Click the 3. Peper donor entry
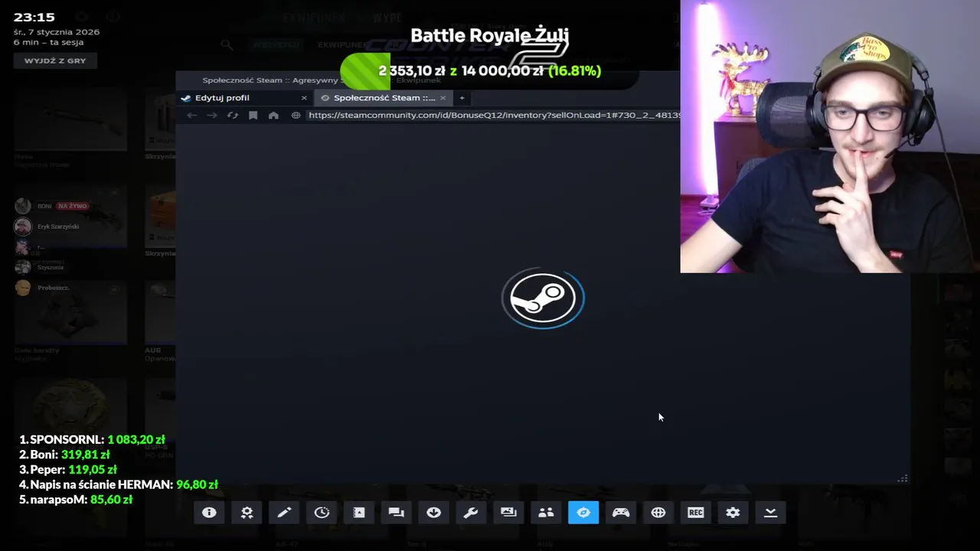Screen dimensions: 980x551 pos(68,470)
